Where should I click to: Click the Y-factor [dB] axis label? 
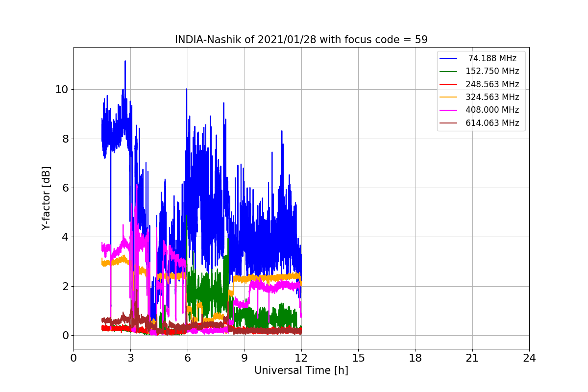point(46,198)
